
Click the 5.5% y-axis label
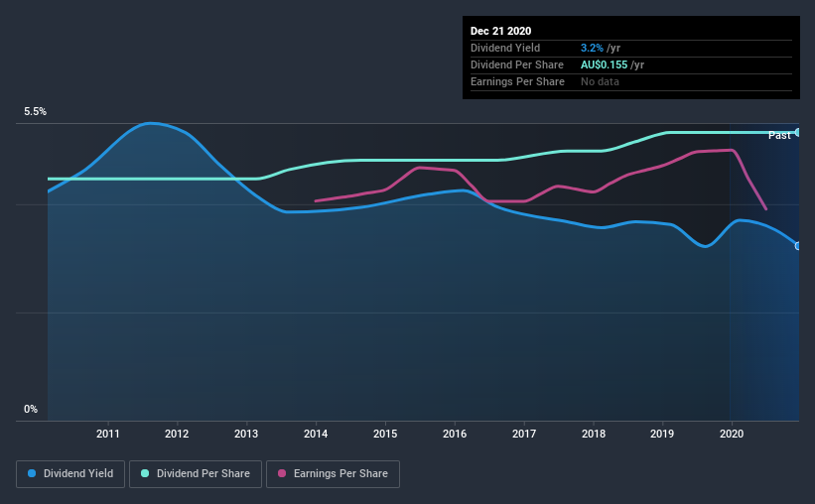[x=35, y=112]
